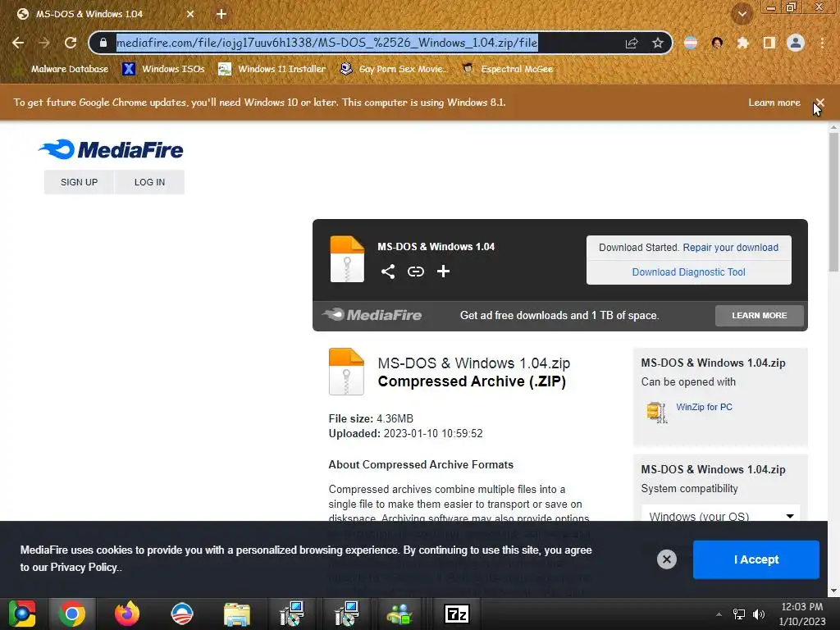Click the network tray icon

click(739, 614)
